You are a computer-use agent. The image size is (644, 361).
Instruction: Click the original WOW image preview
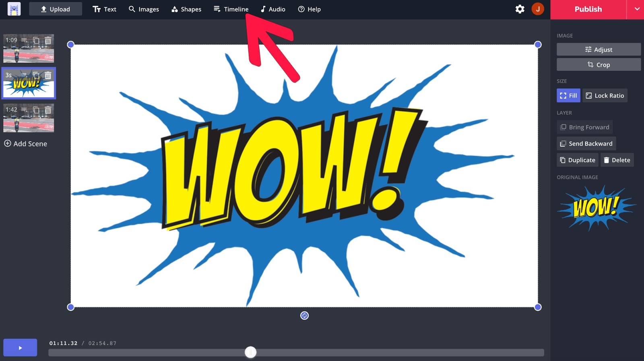pyautogui.click(x=597, y=208)
